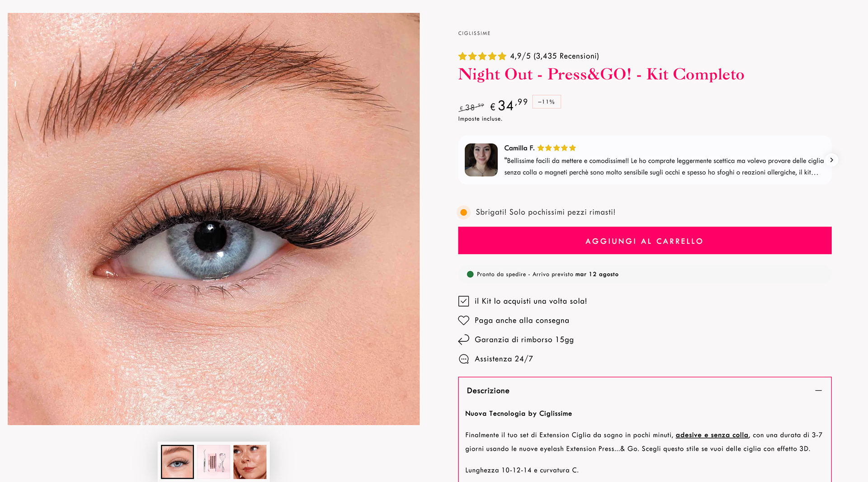The height and width of the screenshot is (482, 868).
Task: Click the heart icon for Paga alla consegna
Action: click(x=463, y=321)
